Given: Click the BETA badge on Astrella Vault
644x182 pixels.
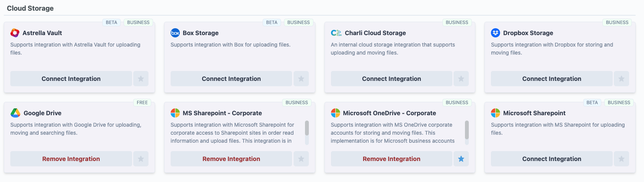Looking at the screenshot, I should pyautogui.click(x=111, y=23).
